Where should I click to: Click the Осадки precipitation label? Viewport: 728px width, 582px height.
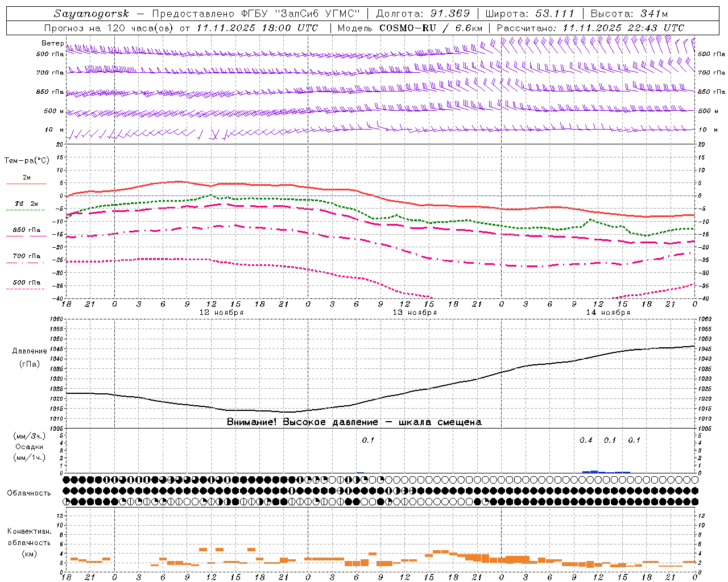click(x=29, y=447)
